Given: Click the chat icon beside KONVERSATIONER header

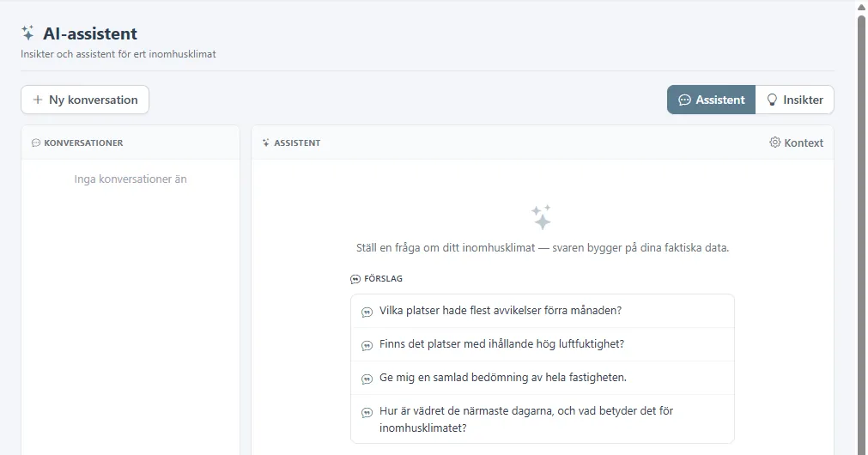Looking at the screenshot, I should [x=36, y=143].
